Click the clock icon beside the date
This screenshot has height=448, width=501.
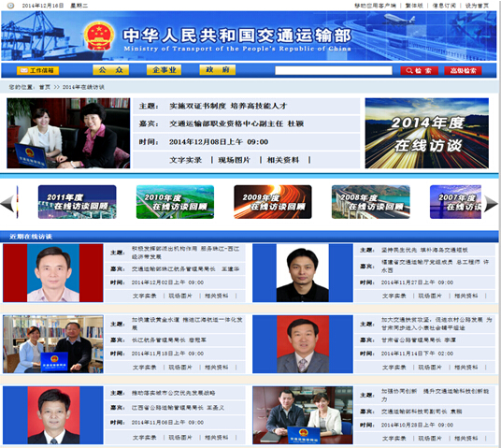(x=10, y=6)
